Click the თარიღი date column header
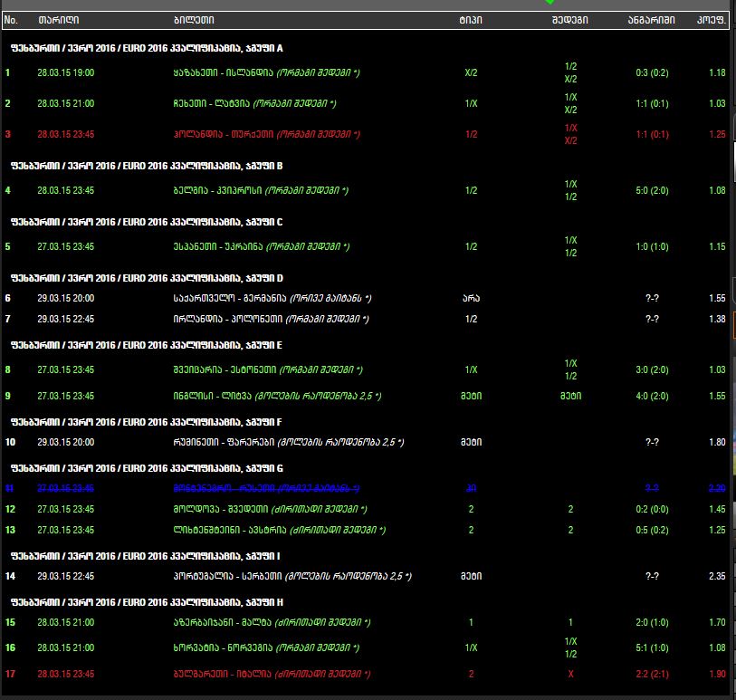This screenshot has width=736, height=700. (58, 20)
